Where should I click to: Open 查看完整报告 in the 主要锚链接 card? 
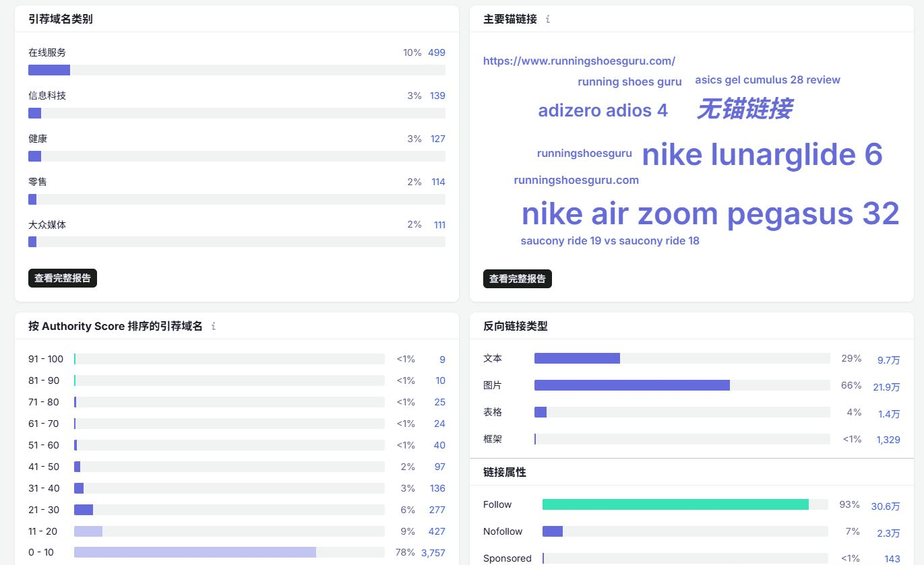click(x=518, y=279)
